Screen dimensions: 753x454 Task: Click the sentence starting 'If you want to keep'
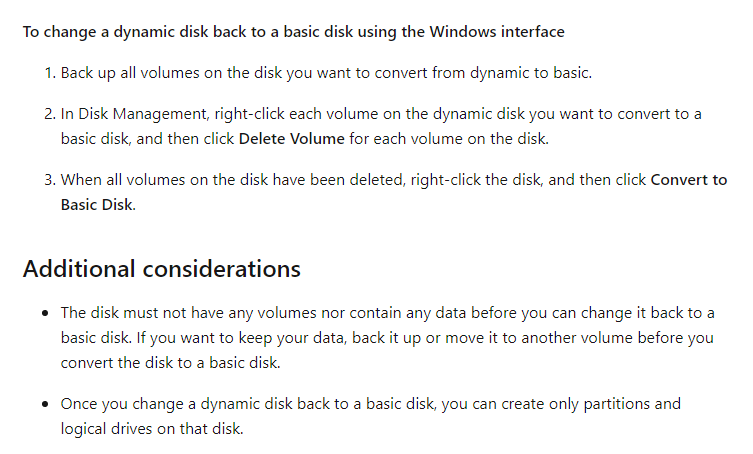(x=425, y=338)
